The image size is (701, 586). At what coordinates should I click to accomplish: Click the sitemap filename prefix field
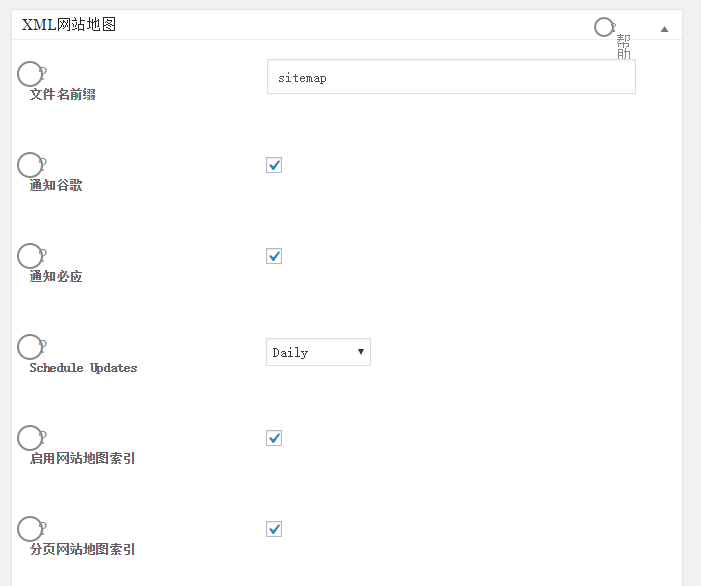point(451,77)
